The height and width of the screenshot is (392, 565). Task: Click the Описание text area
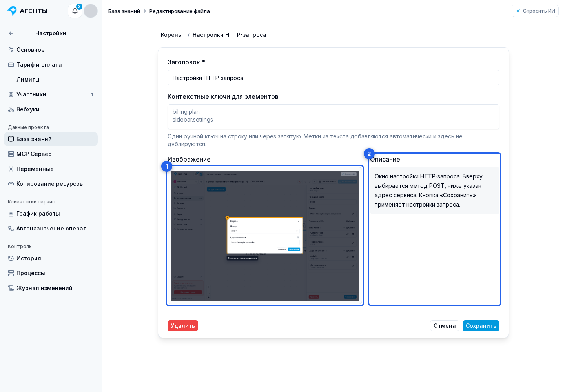(x=435, y=191)
